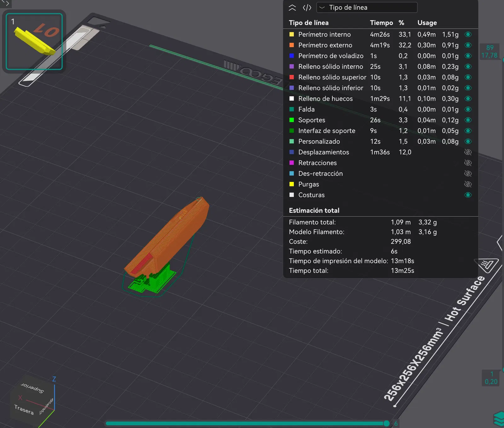Click the "Filamento total:" label
Image resolution: width=504 pixels, height=428 pixels.
312,222
